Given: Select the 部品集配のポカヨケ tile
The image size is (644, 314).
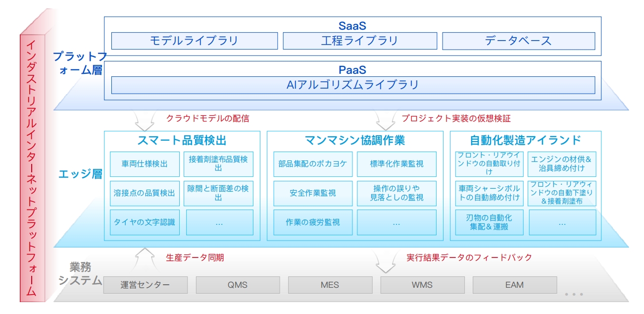Looking at the screenshot, I should [x=313, y=164].
